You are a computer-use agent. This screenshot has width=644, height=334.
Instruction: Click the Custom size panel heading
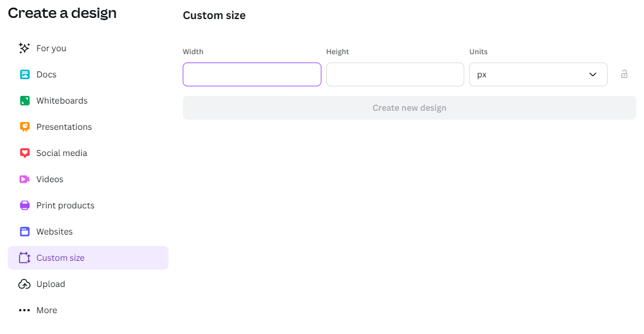click(x=214, y=15)
